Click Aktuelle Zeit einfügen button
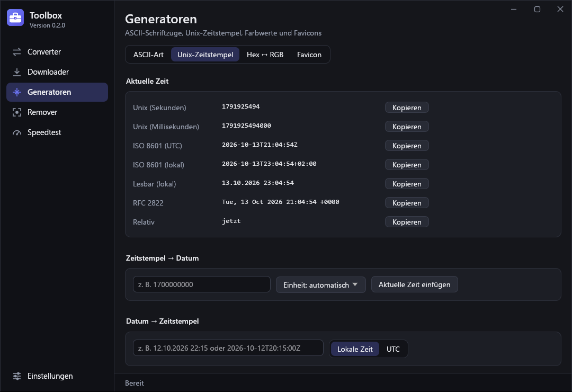This screenshot has width=572, height=392. [x=414, y=284]
